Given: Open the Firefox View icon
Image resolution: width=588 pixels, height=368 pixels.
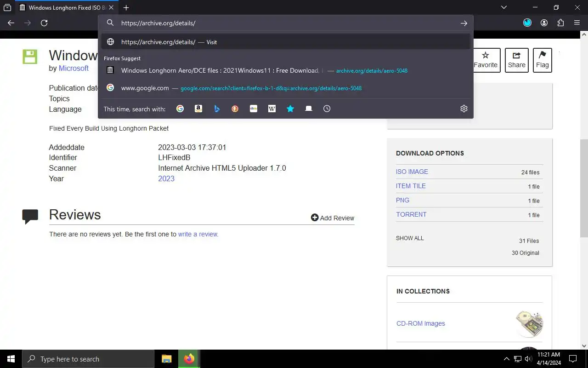Looking at the screenshot, I should (7, 7).
